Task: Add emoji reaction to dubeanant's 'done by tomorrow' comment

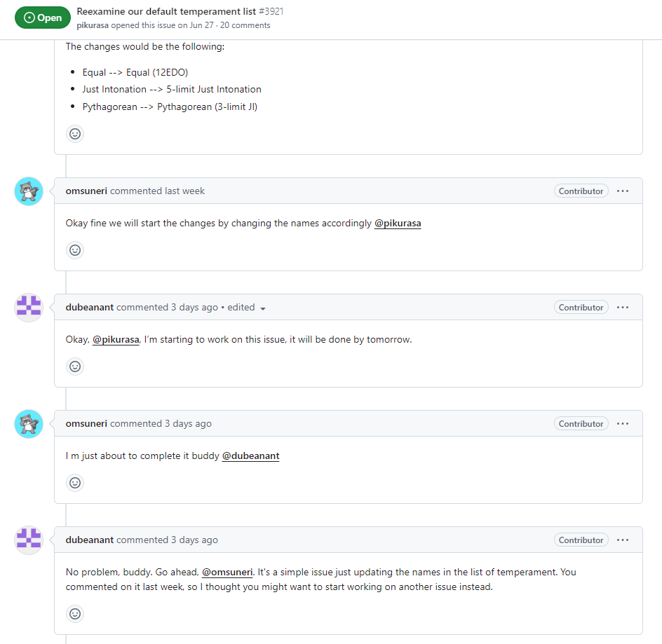Action: (x=75, y=366)
